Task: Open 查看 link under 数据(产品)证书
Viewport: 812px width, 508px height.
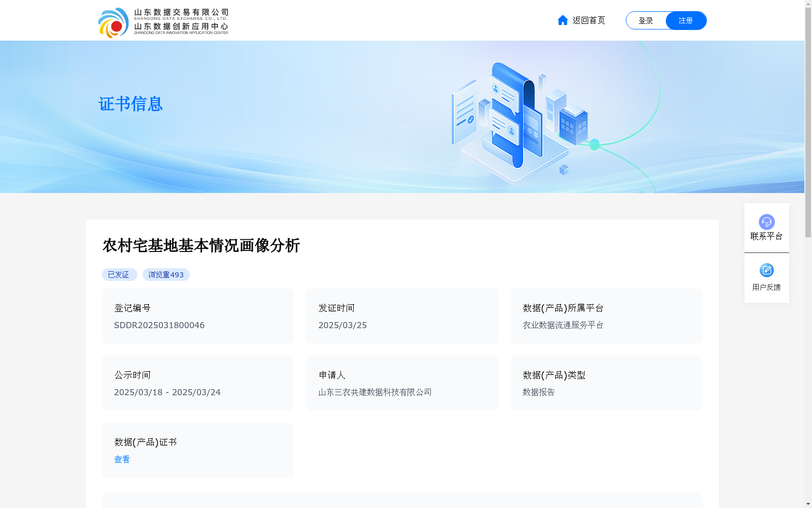Action: point(122,459)
